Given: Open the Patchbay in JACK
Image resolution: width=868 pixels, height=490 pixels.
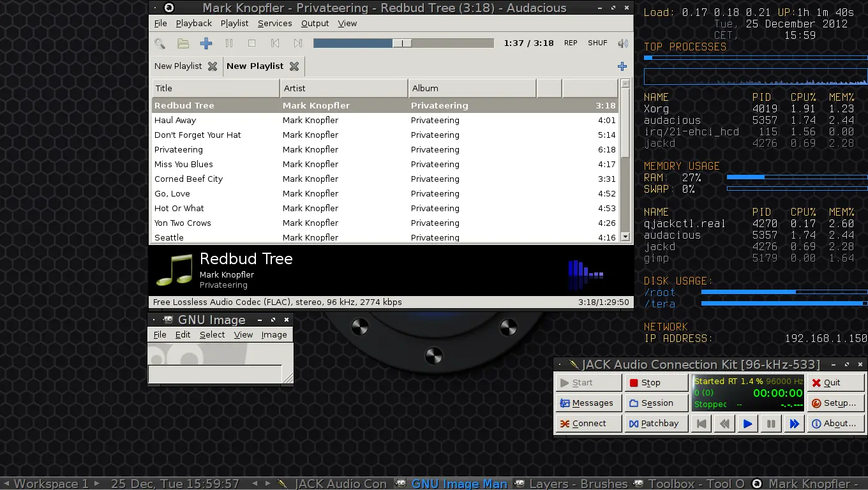Looking at the screenshot, I should pyautogui.click(x=656, y=424).
